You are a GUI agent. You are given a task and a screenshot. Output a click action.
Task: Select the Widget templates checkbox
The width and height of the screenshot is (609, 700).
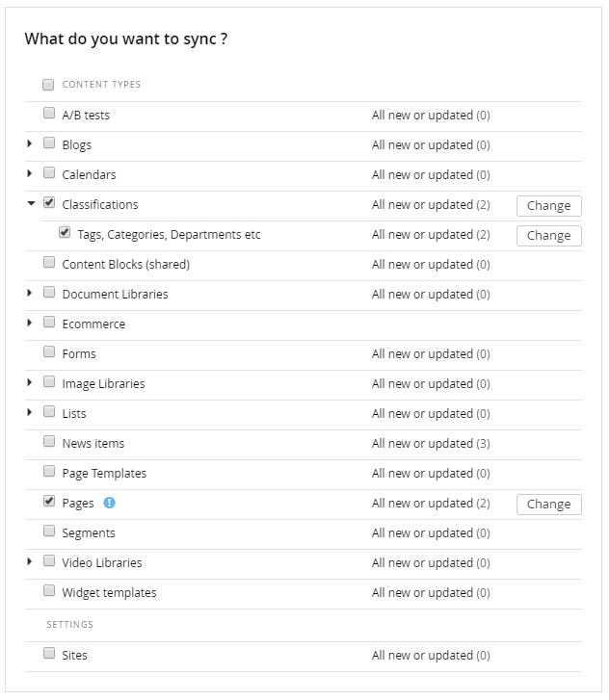click(x=49, y=591)
